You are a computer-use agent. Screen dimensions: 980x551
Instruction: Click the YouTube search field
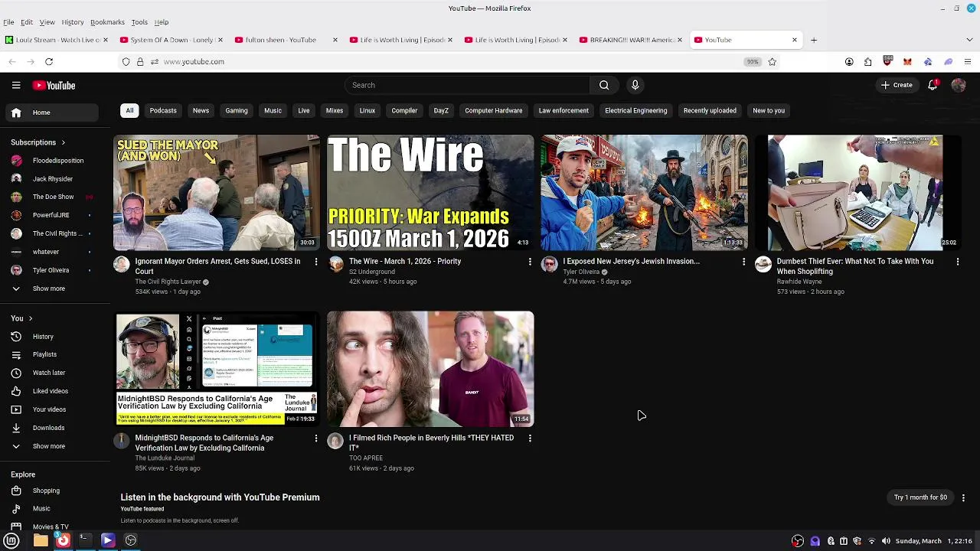pos(467,85)
